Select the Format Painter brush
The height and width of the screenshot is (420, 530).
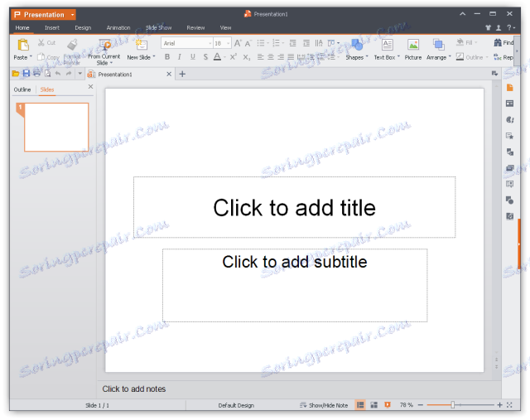click(72, 45)
